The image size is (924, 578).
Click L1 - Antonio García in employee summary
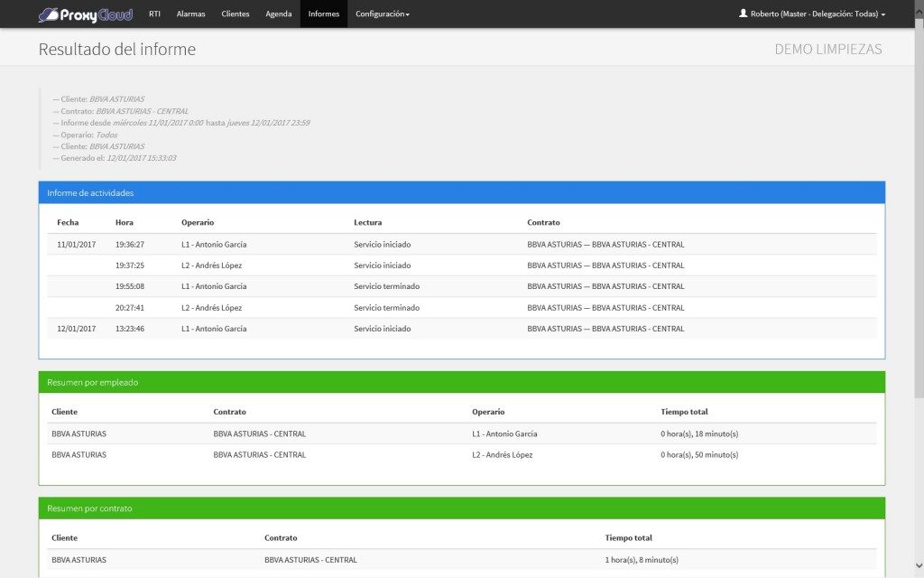pyautogui.click(x=504, y=433)
